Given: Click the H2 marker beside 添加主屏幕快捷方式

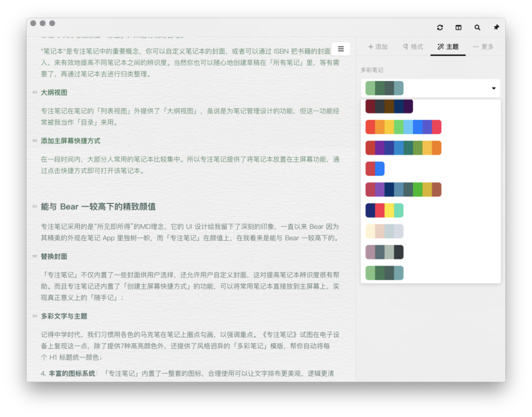Looking at the screenshot, I should (x=34, y=140).
